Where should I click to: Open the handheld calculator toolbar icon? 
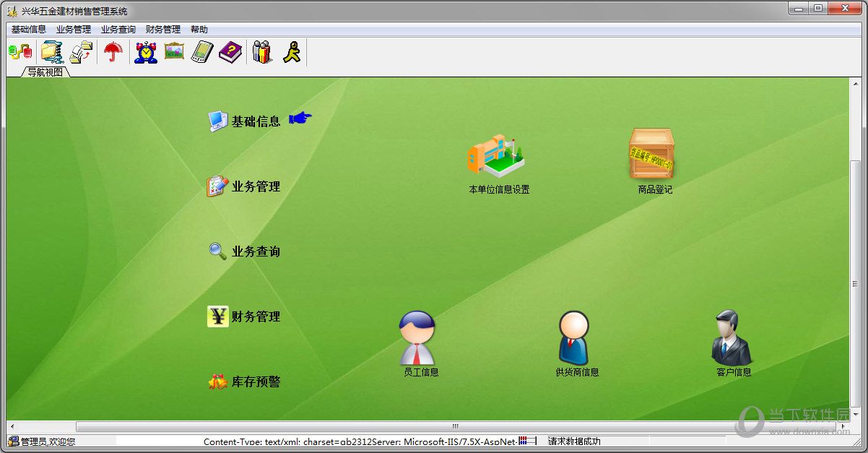pyautogui.click(x=202, y=52)
